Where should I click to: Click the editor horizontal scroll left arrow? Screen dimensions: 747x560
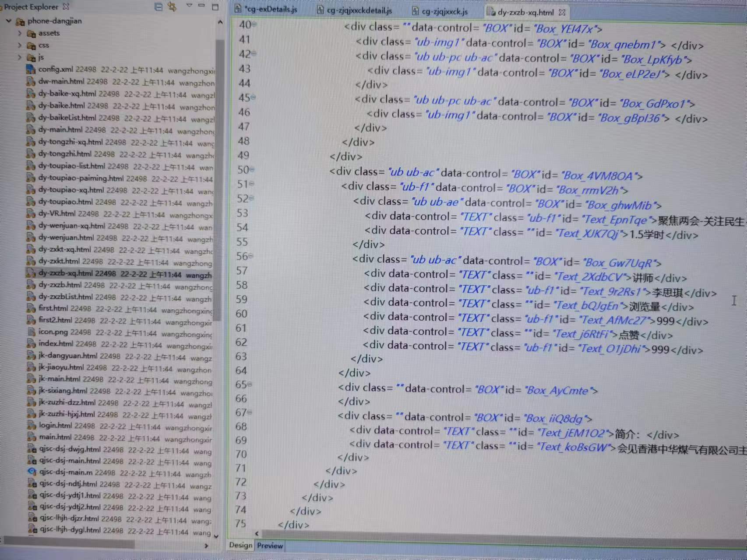257,534
